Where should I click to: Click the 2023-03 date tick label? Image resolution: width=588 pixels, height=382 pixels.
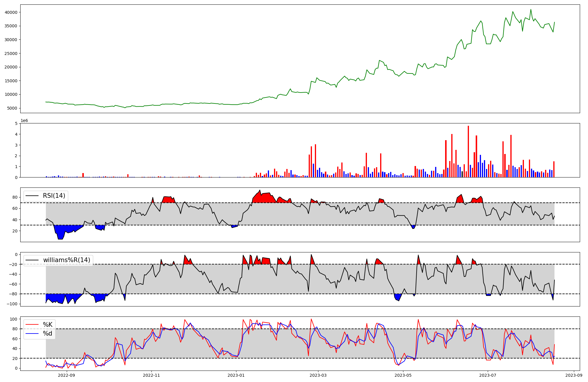click(x=318, y=375)
